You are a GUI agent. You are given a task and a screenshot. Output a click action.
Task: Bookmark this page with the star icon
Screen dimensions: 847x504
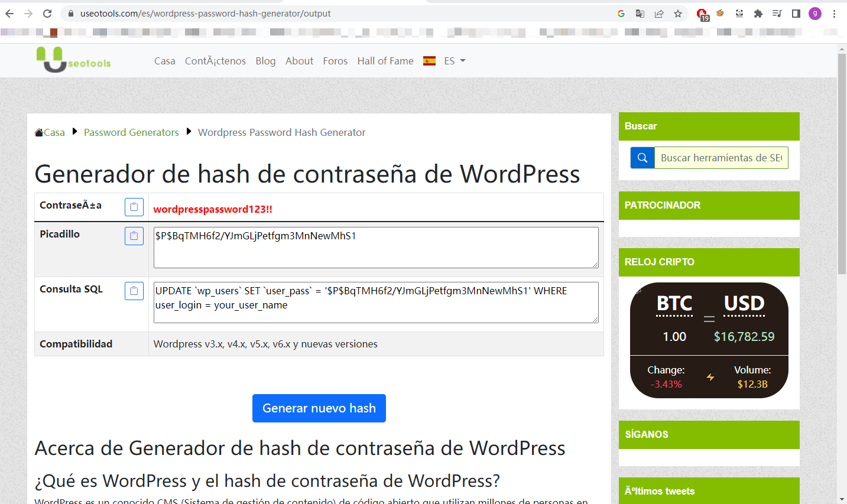coord(678,14)
